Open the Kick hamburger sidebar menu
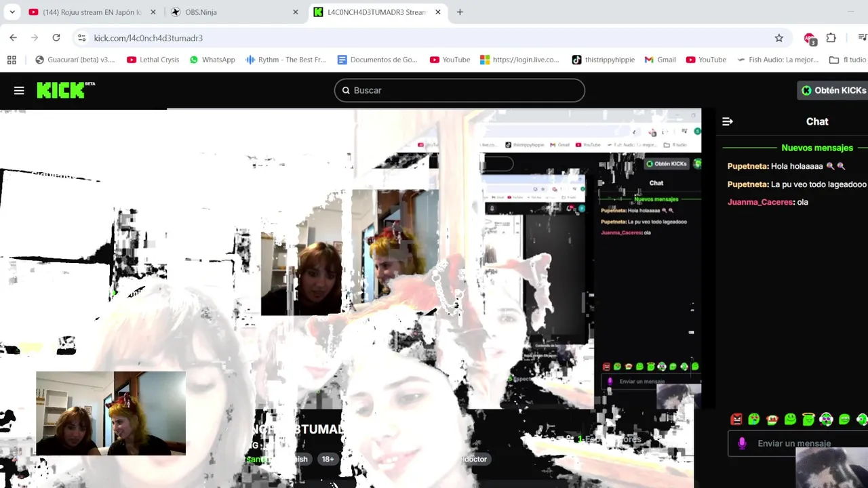This screenshot has width=868, height=488. click(x=19, y=90)
